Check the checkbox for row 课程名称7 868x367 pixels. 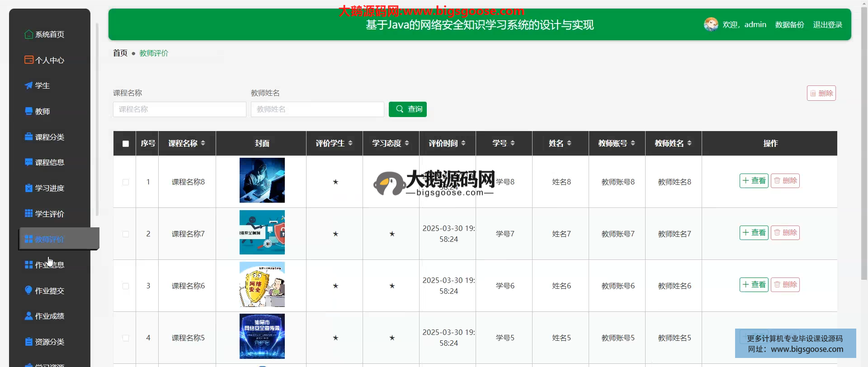(126, 234)
